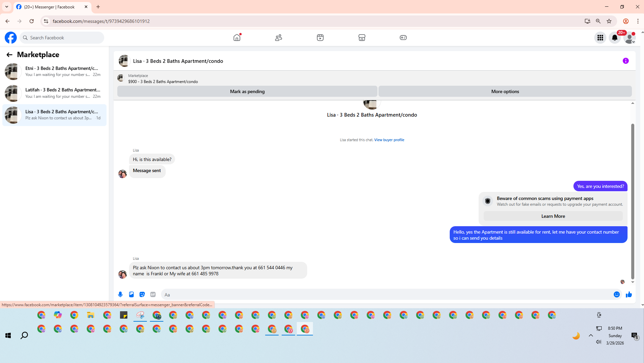Send a voice clip with microphone icon
Viewport: 644px width, 363px height.
pyautogui.click(x=120, y=294)
